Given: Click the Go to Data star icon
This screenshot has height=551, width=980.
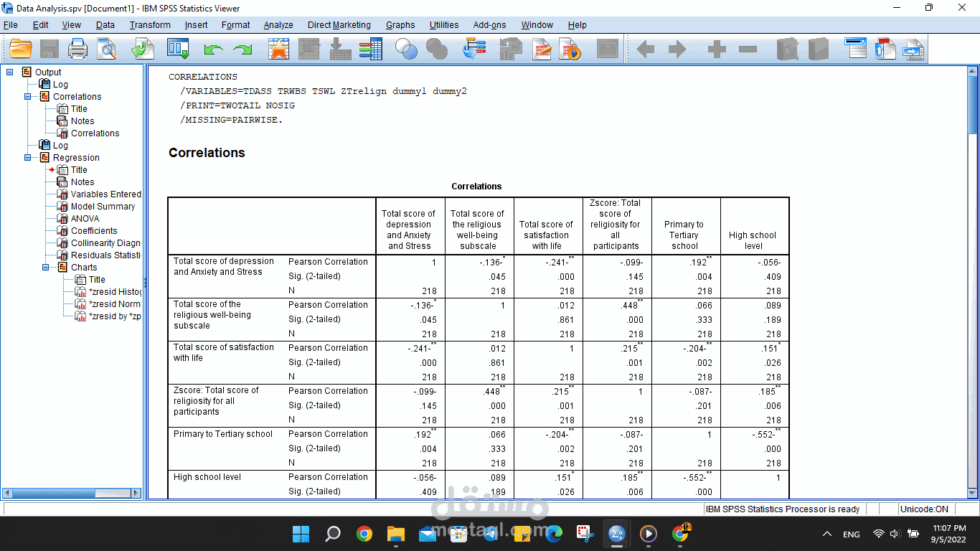Looking at the screenshot, I should (x=278, y=49).
